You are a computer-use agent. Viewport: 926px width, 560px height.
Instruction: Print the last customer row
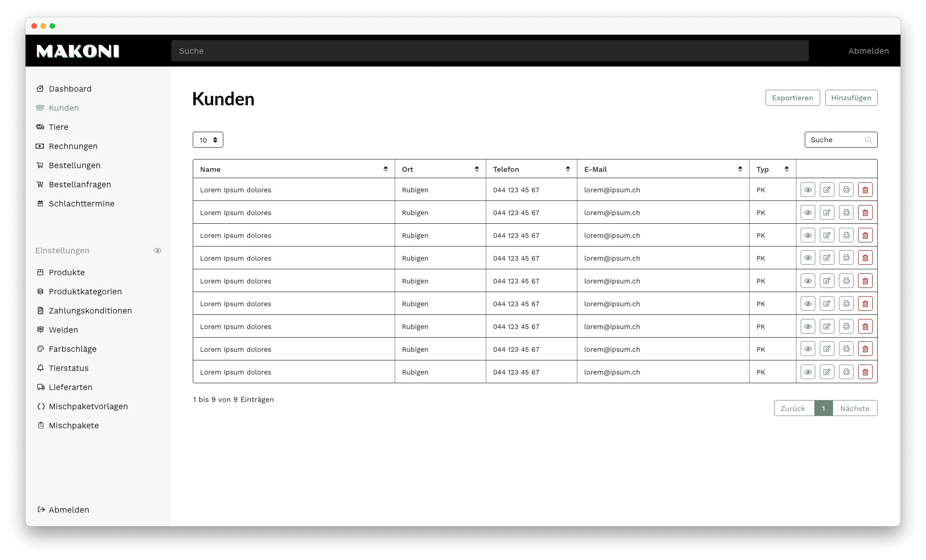pos(846,372)
